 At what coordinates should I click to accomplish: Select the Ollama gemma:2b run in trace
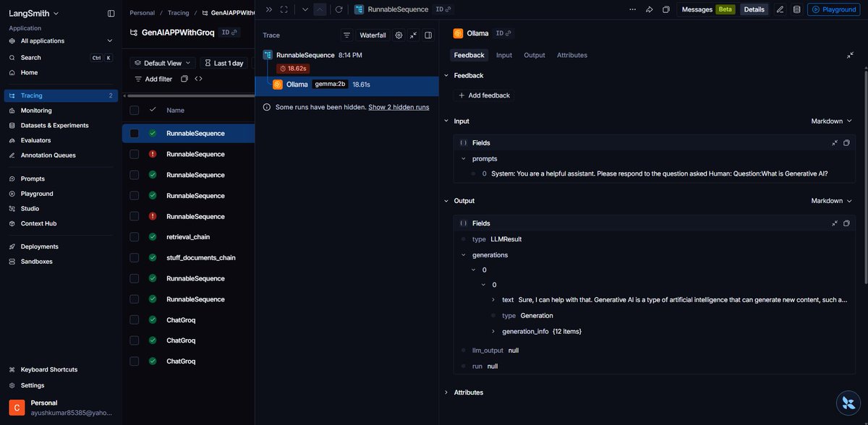347,85
